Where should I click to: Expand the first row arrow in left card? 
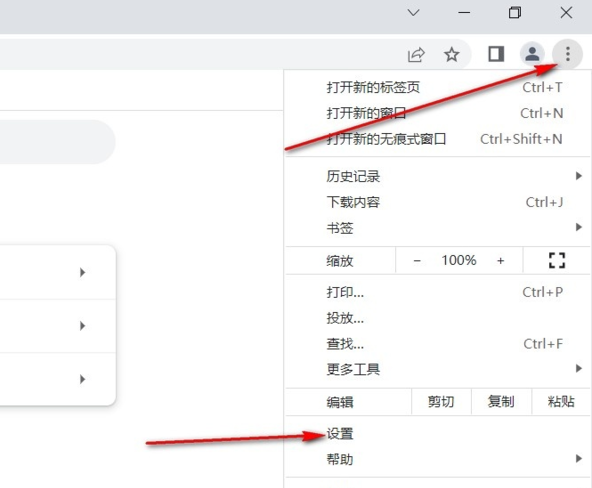(x=82, y=272)
